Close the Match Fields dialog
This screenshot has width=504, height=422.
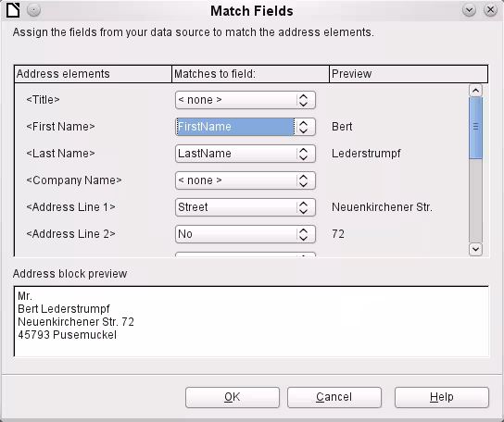[x=490, y=10]
